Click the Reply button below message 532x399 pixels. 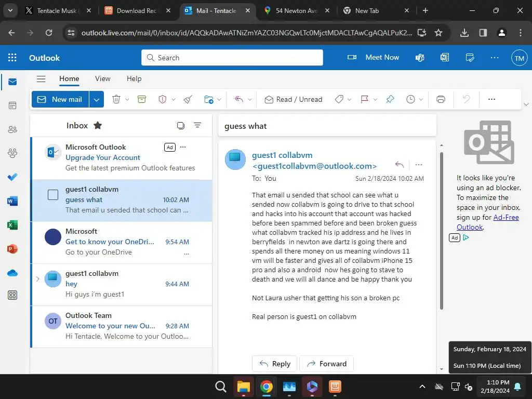[274, 364]
